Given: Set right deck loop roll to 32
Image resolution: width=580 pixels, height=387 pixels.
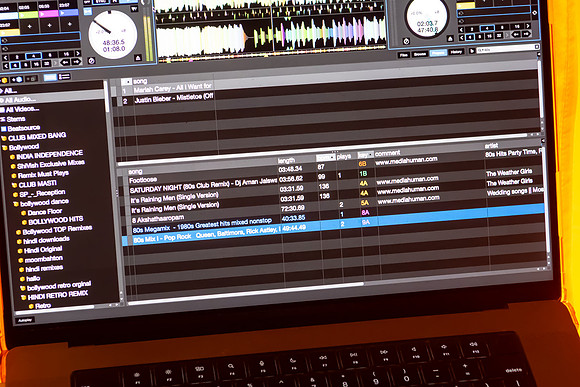Looking at the screenshot, I should 499,36.
